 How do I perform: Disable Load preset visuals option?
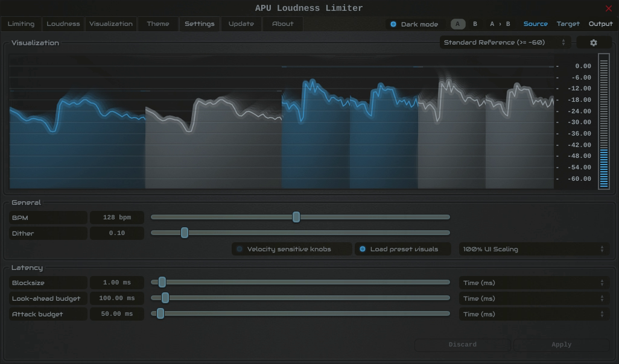point(402,249)
